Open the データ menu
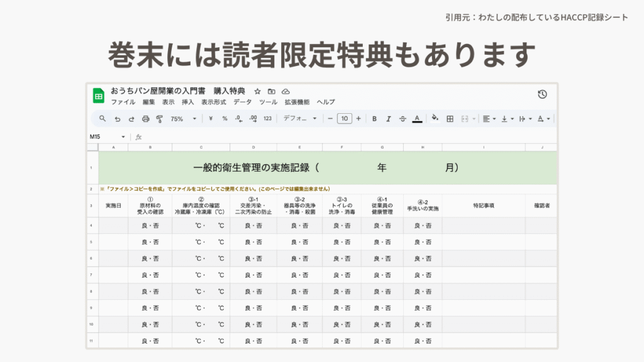Viewport: 644px width, 362px height. [x=242, y=102]
